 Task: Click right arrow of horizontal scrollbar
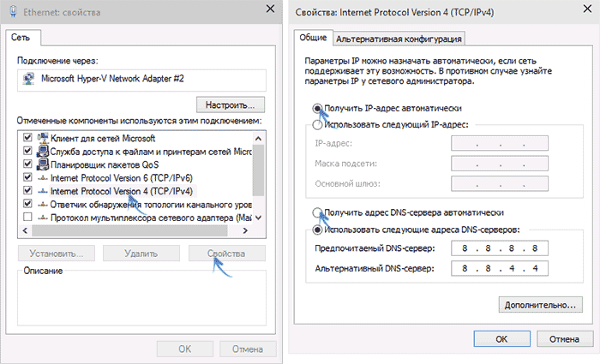click(245, 230)
